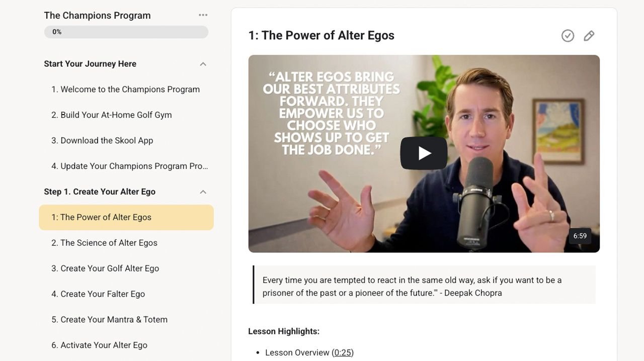Collapse the Start Your Journey Here section

(203, 64)
